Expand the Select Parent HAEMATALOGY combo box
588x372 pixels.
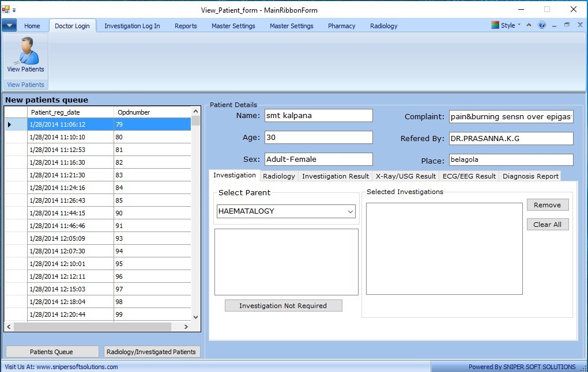(x=350, y=211)
